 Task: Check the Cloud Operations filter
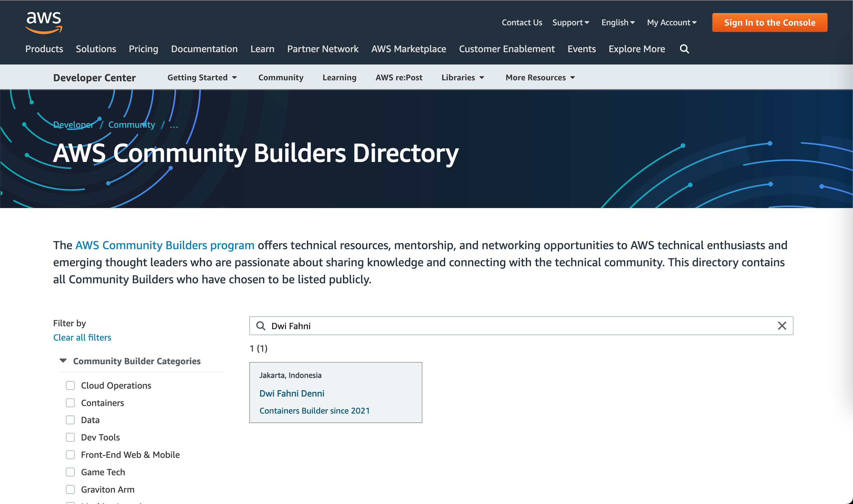70,385
